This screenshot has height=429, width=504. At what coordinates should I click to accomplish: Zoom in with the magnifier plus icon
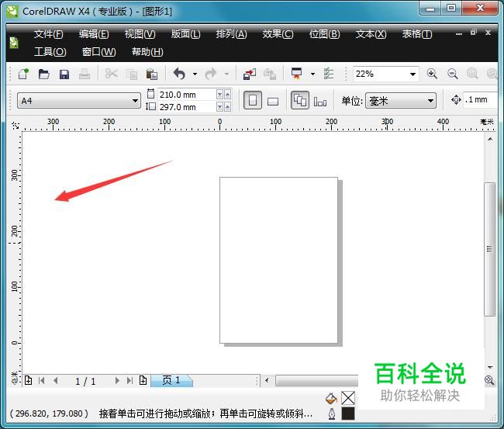432,74
